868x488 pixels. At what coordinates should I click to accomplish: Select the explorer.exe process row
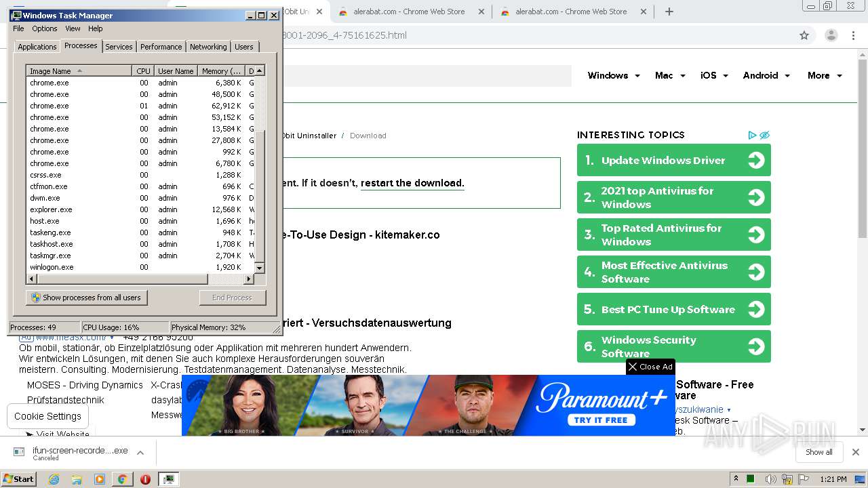(x=140, y=209)
